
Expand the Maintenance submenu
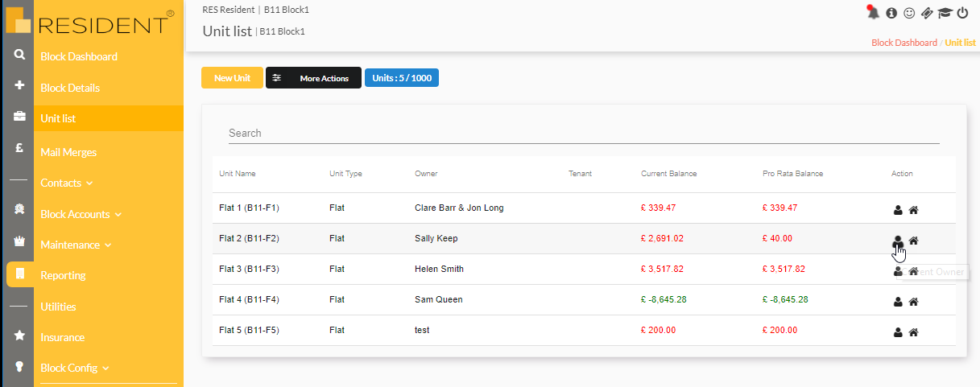click(x=76, y=245)
